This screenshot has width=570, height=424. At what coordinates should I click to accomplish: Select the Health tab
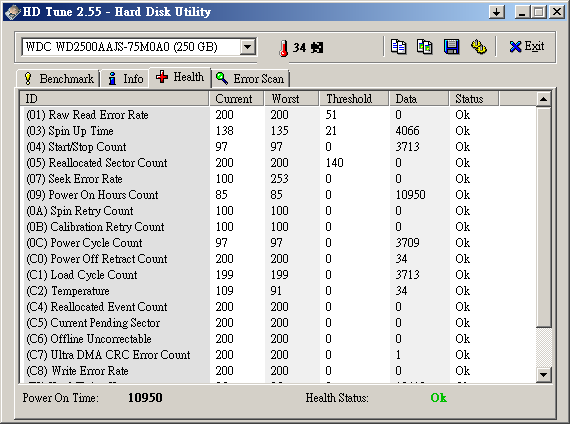click(180, 77)
